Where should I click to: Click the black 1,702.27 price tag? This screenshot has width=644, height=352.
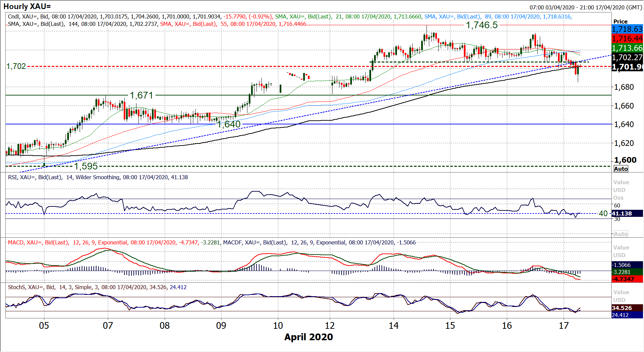click(x=627, y=57)
